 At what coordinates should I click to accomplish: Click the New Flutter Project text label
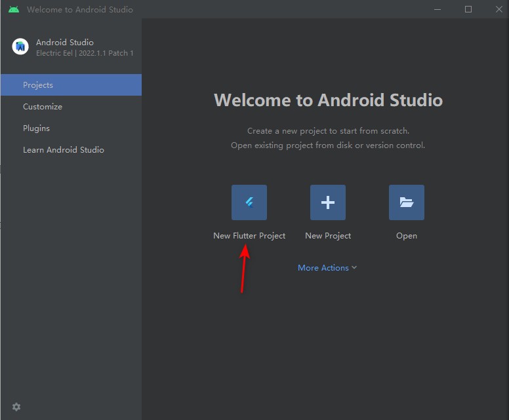(249, 236)
